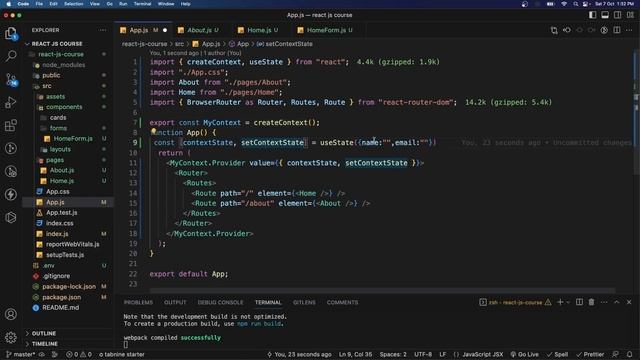
Task: Toggle Secondary Side Bar layout icon
Action: [x=618, y=15]
